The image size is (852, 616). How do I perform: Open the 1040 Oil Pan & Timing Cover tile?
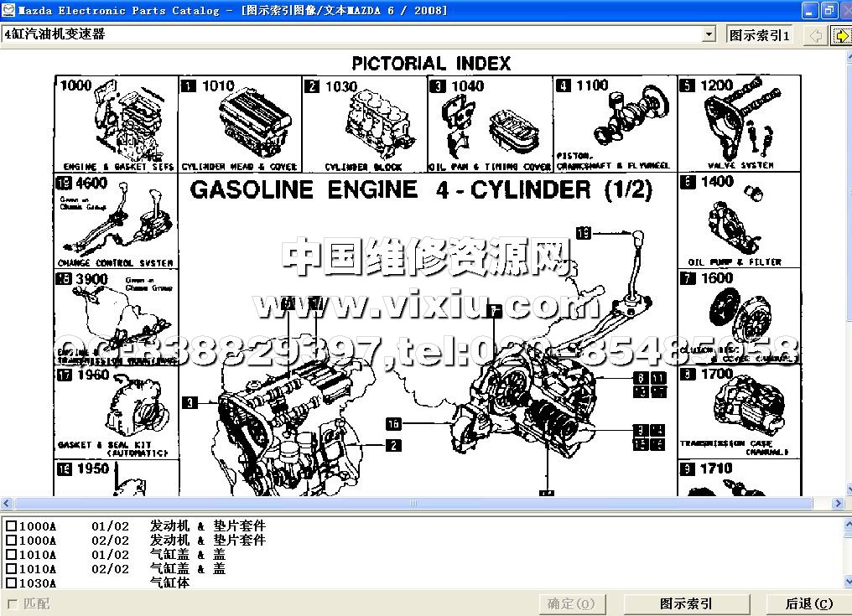[x=490, y=124]
